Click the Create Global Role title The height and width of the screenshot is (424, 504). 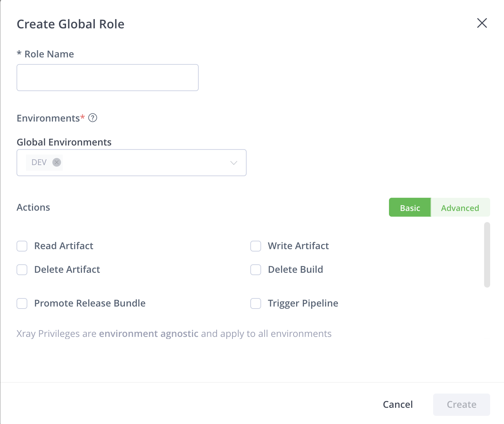[70, 24]
